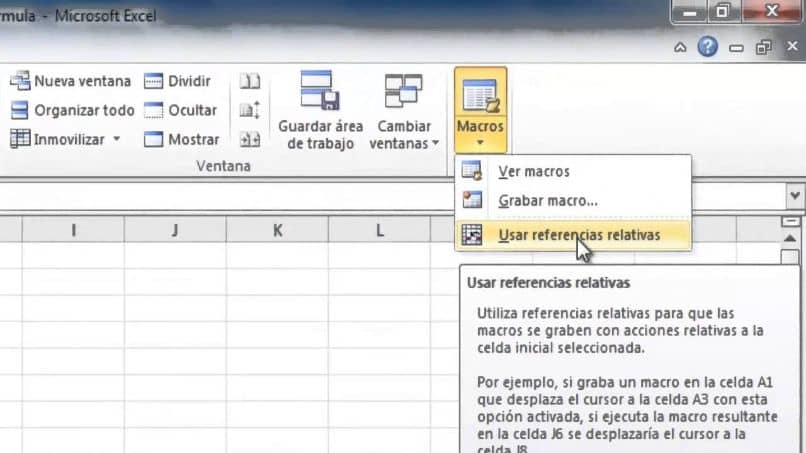Viewport: 806px width, 453px height.
Task: Click reset window position icon
Action: (x=250, y=139)
